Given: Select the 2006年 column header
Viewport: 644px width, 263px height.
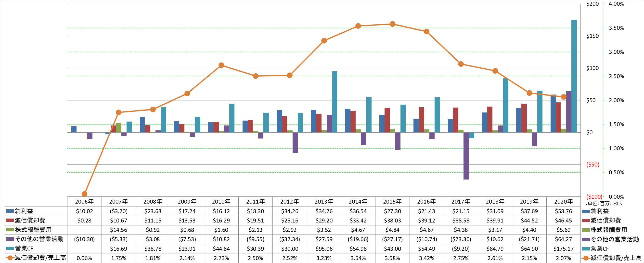Looking at the screenshot, I should (x=84, y=201).
